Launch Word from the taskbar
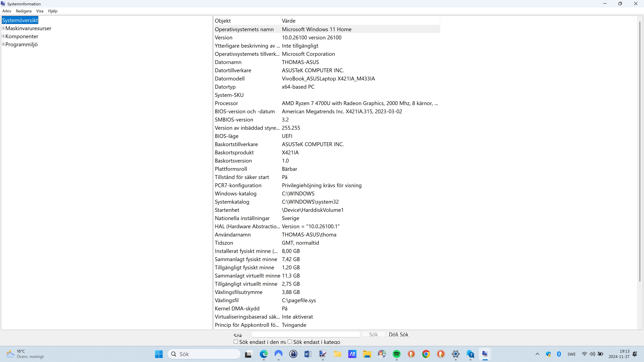 308,354
